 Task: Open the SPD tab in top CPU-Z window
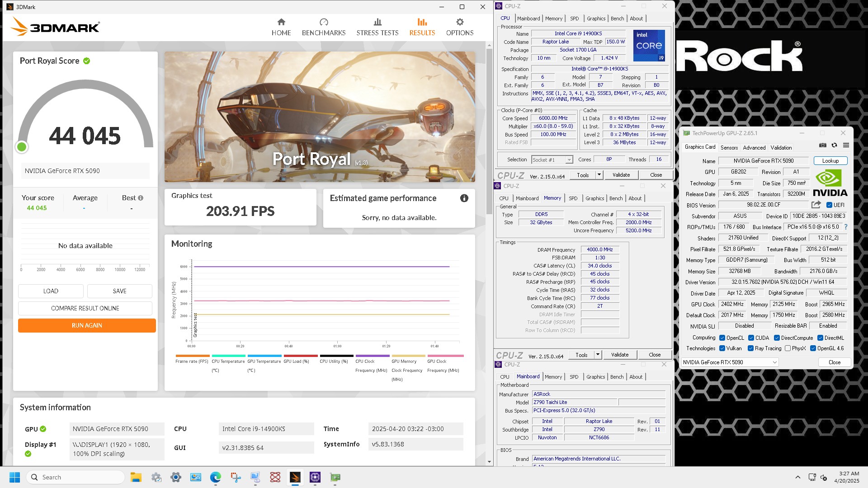click(x=574, y=19)
